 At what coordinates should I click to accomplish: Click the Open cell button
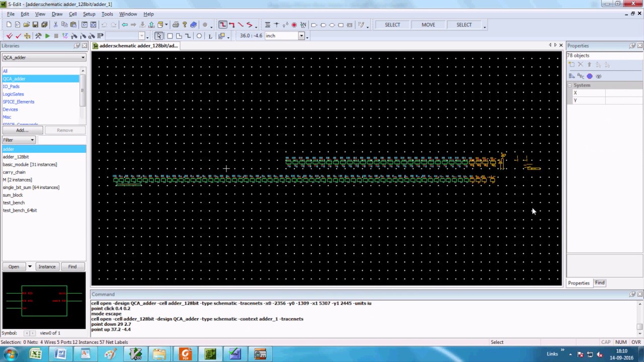click(14, 266)
